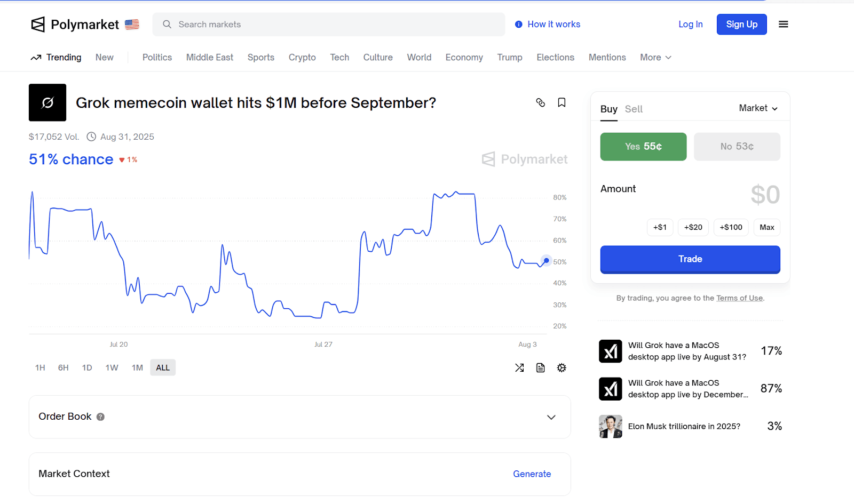The width and height of the screenshot is (854, 504).
Task: Click the Polymarket logo icon
Action: pyautogui.click(x=38, y=25)
